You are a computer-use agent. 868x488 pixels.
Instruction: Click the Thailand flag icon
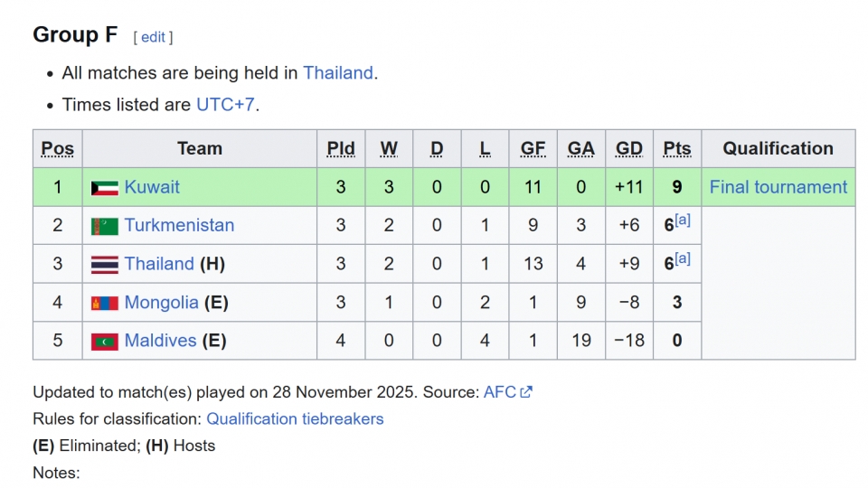click(x=104, y=265)
